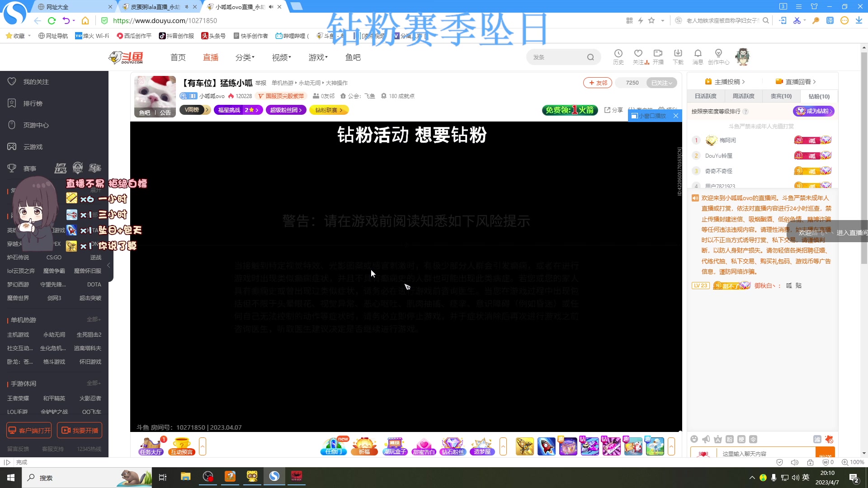Viewport: 868px width, 488px height.
Task: Collapse the left sidebar with arrow handle
Action: [108, 265]
